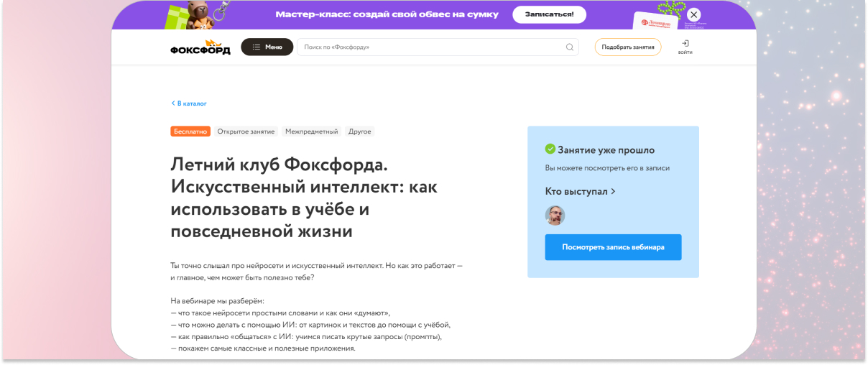The width and height of the screenshot is (868, 365).
Task: Click line «покажем самые классные и полезные приложения»
Action: [263, 348]
